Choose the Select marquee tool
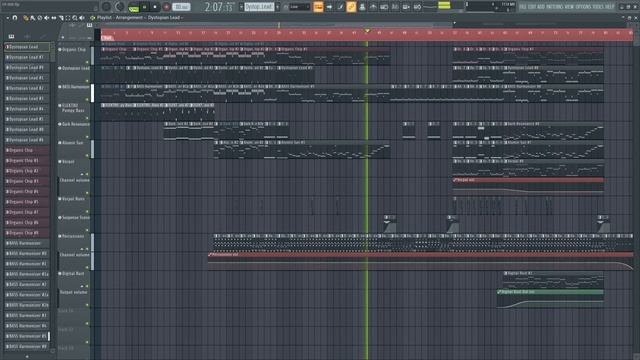 (68, 18)
